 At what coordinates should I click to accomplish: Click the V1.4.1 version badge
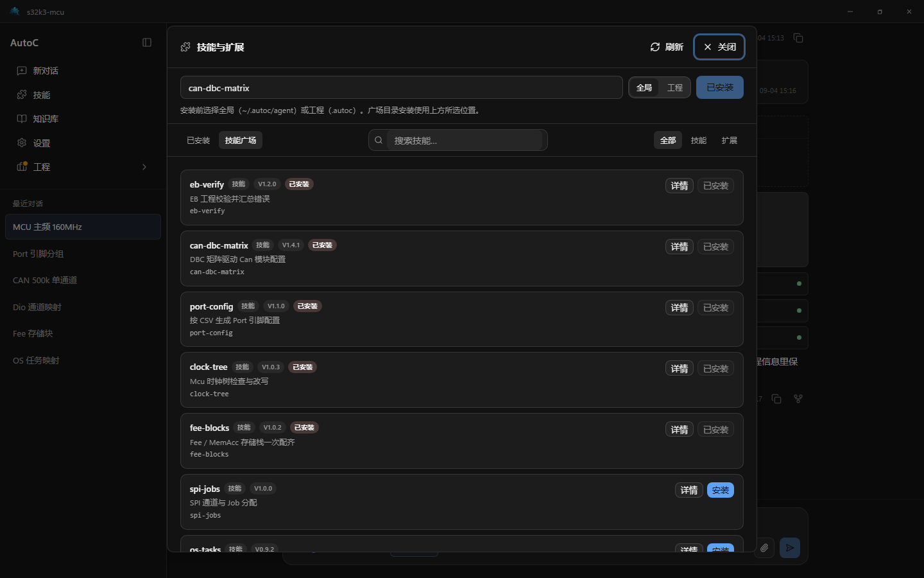(291, 245)
